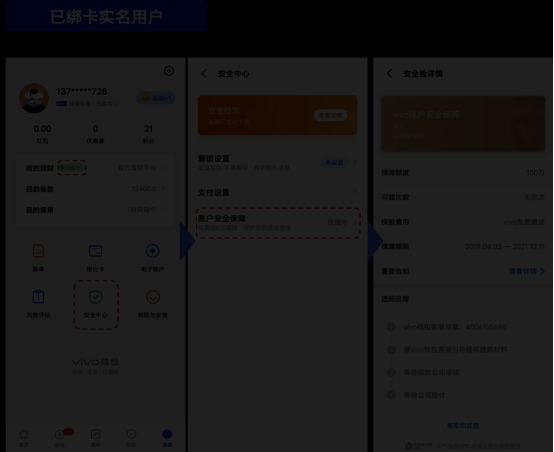Switch to 保险 insurance tab
This screenshot has height=452, width=554.
(x=131, y=438)
